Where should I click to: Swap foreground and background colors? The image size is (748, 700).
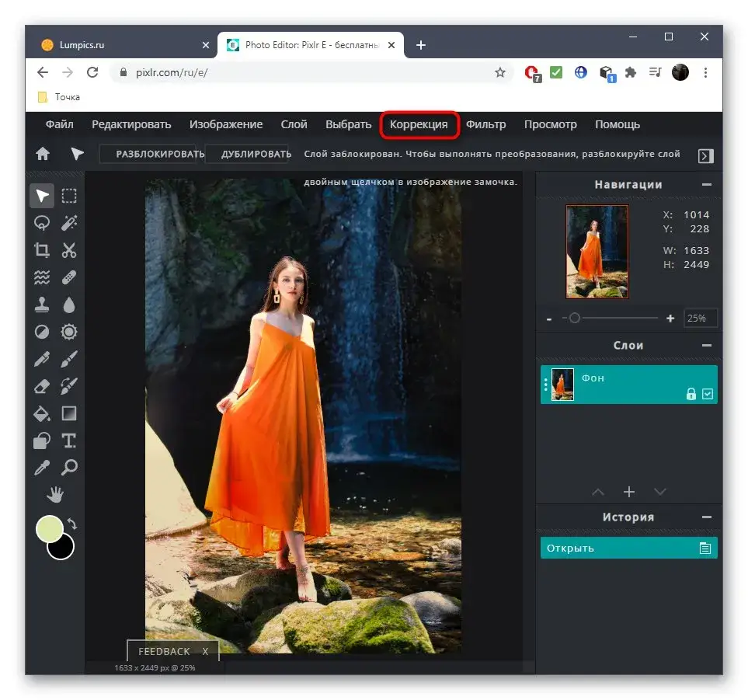point(73,524)
